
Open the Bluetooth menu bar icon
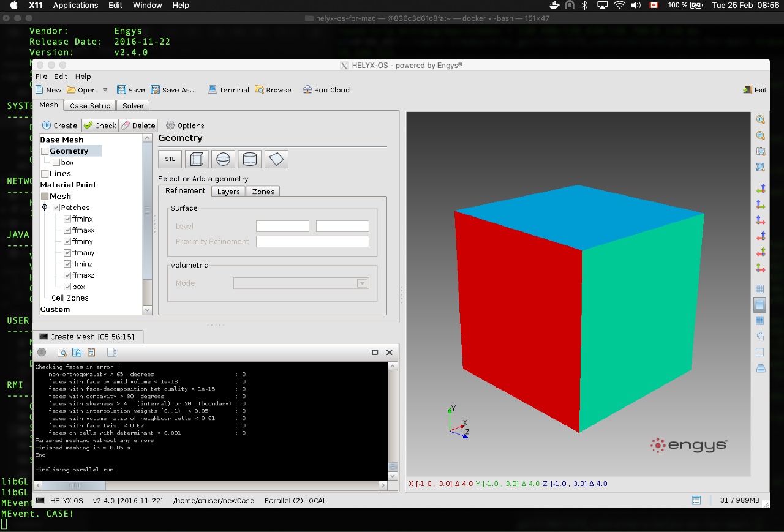tap(585, 5)
